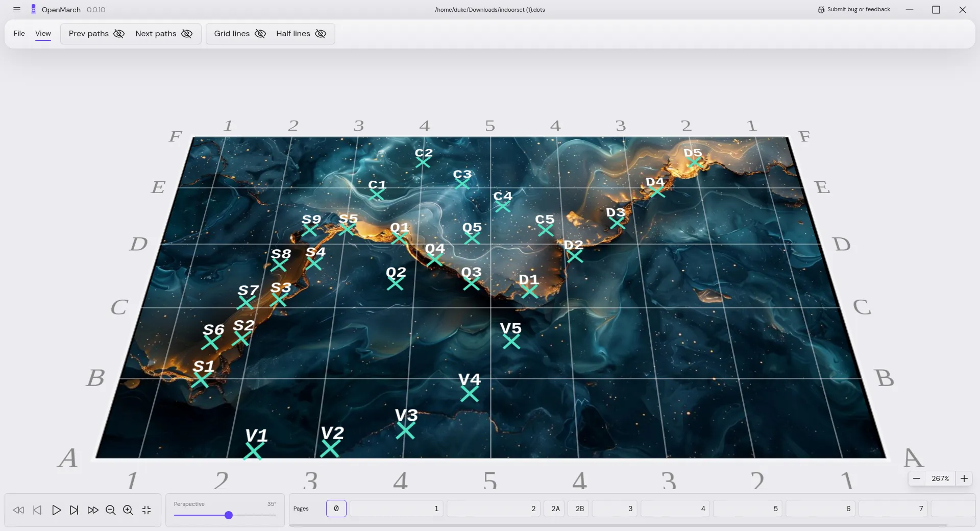Show Grid lines with the eye toggle
The image size is (980, 531).
point(260,34)
